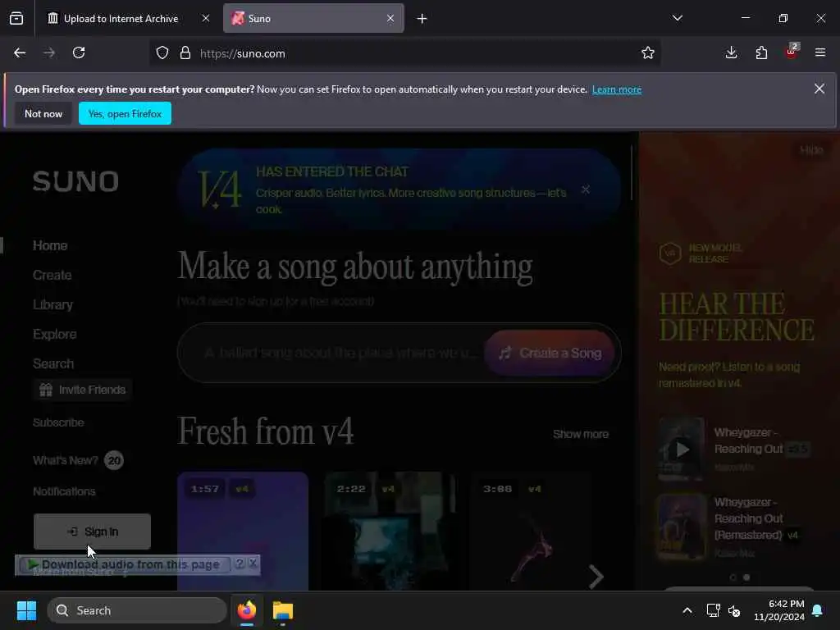Open the red extension with badge
The width and height of the screenshot is (840, 630).
click(x=792, y=52)
